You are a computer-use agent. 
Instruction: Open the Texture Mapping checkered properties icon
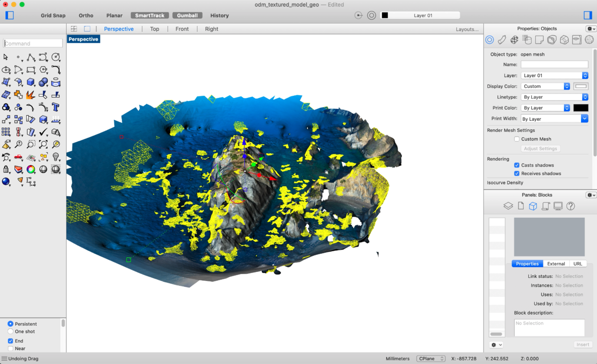[x=514, y=40]
